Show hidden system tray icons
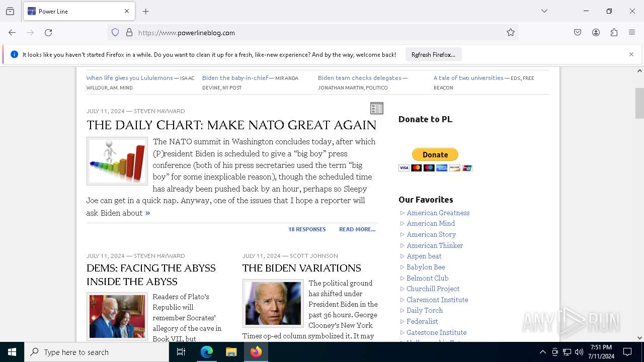This screenshot has width=644, height=362. tap(542, 352)
